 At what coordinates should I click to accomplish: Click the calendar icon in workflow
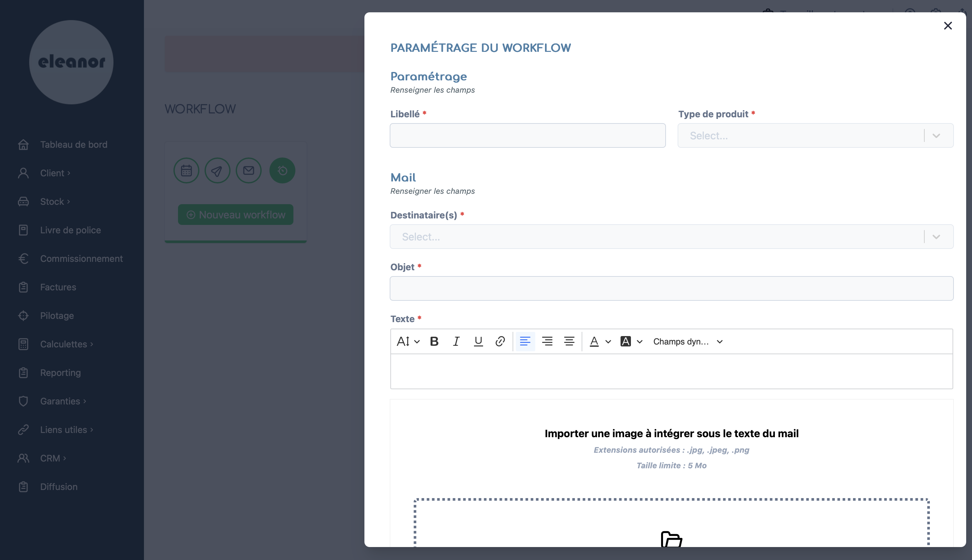pos(186,170)
